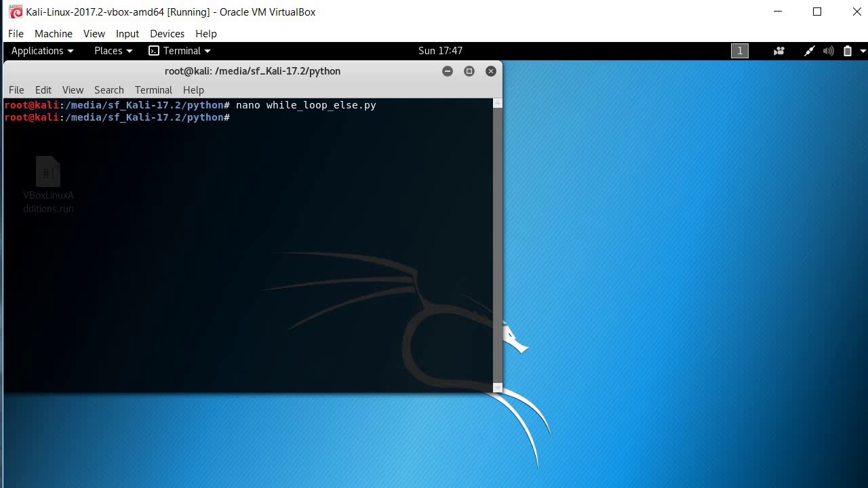Click the scrollbar down arrow in terminal
This screenshot has width=868, height=488.
[498, 388]
